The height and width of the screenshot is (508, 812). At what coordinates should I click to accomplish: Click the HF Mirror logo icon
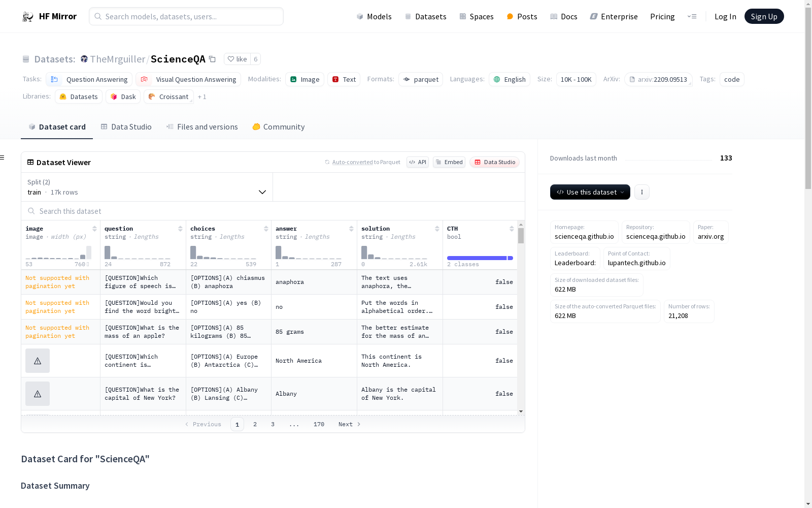pos(28,17)
